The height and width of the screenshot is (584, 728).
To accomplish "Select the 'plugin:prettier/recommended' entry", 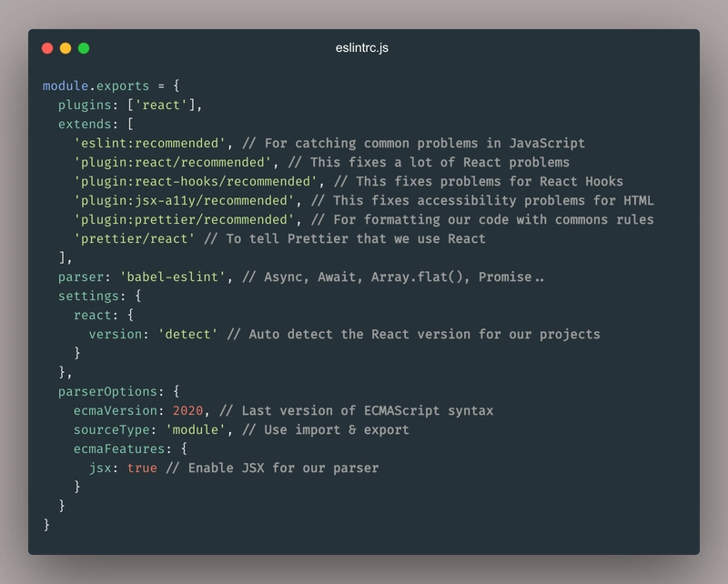I will click(187, 219).
